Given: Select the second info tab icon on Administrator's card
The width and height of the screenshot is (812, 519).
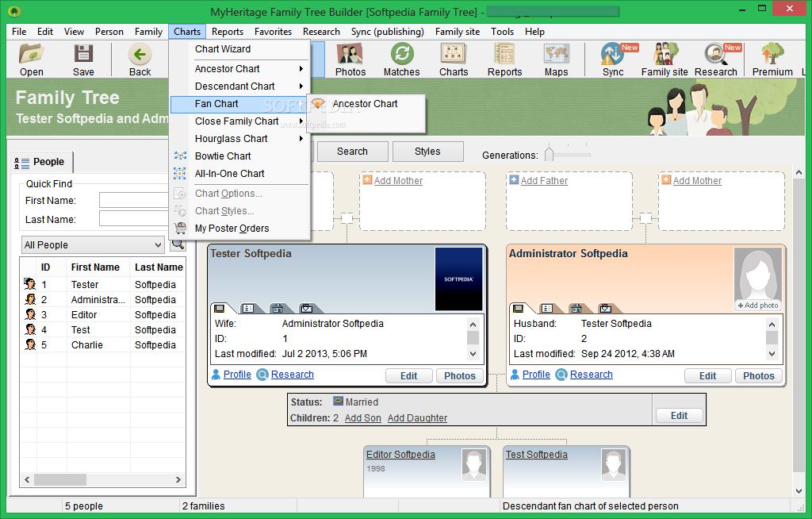Looking at the screenshot, I should pos(547,309).
